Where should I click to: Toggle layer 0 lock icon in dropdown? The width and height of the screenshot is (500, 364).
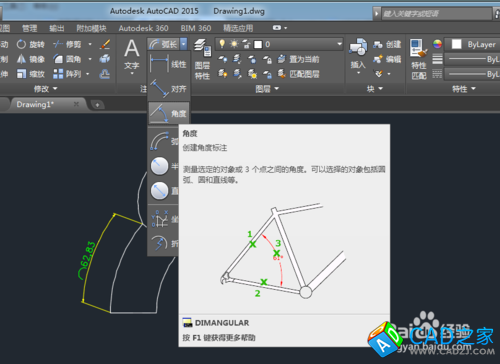(x=246, y=44)
